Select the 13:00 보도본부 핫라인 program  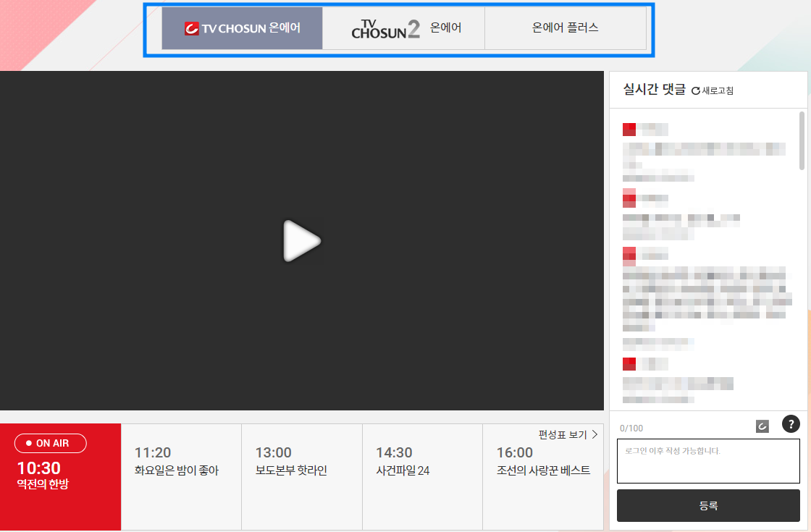click(301, 461)
